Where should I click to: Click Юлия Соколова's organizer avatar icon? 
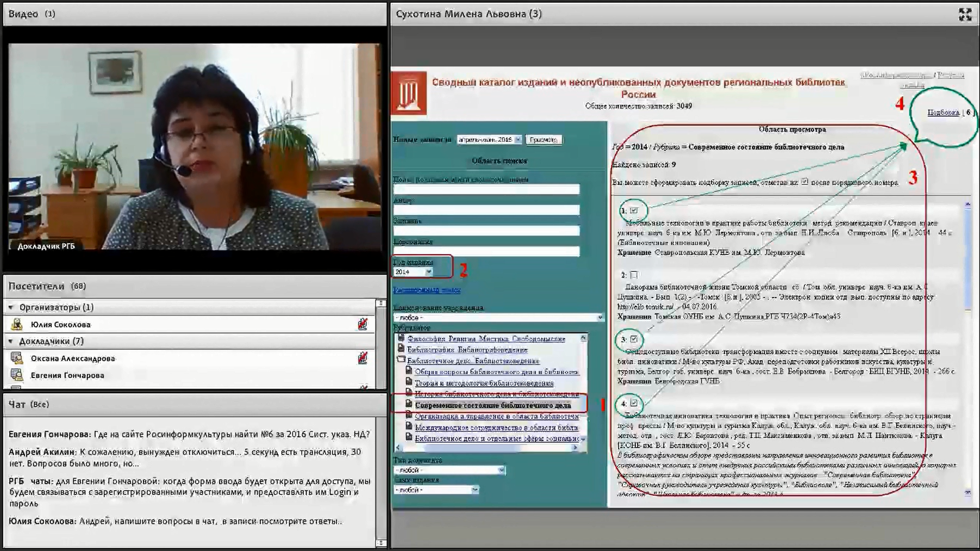[x=17, y=325]
